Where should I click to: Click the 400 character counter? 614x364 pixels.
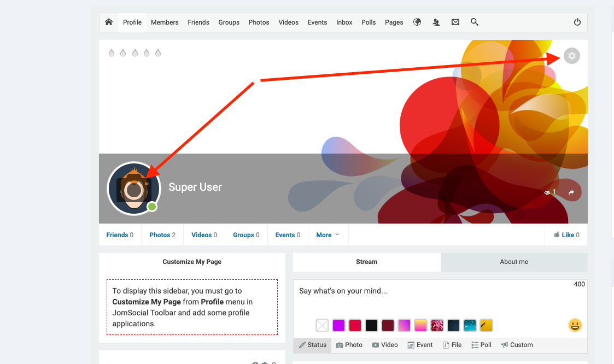(579, 284)
